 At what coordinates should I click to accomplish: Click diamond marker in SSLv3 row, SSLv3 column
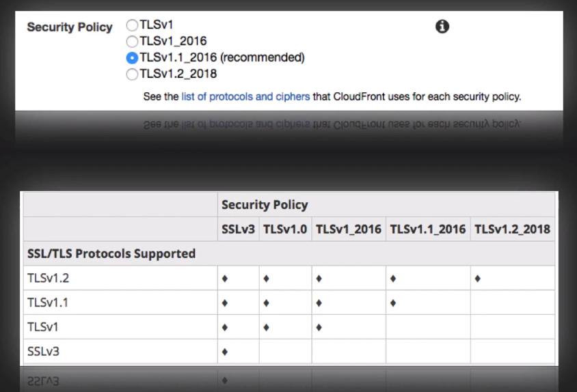coord(224,352)
